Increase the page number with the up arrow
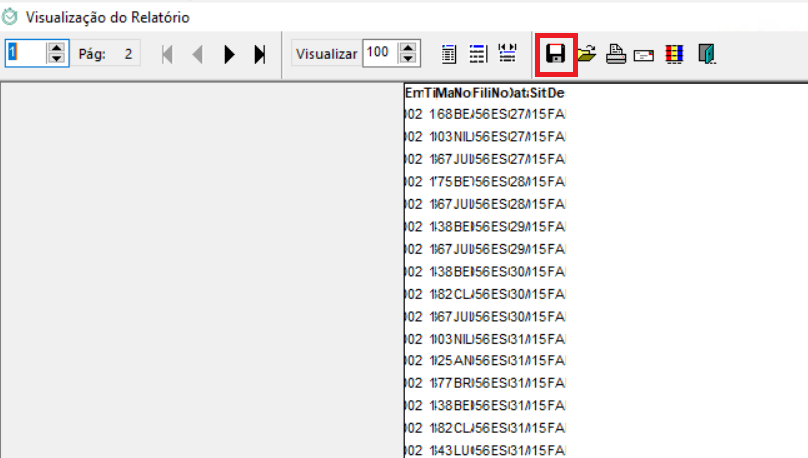Screen dimensions: 808x458 [57, 48]
